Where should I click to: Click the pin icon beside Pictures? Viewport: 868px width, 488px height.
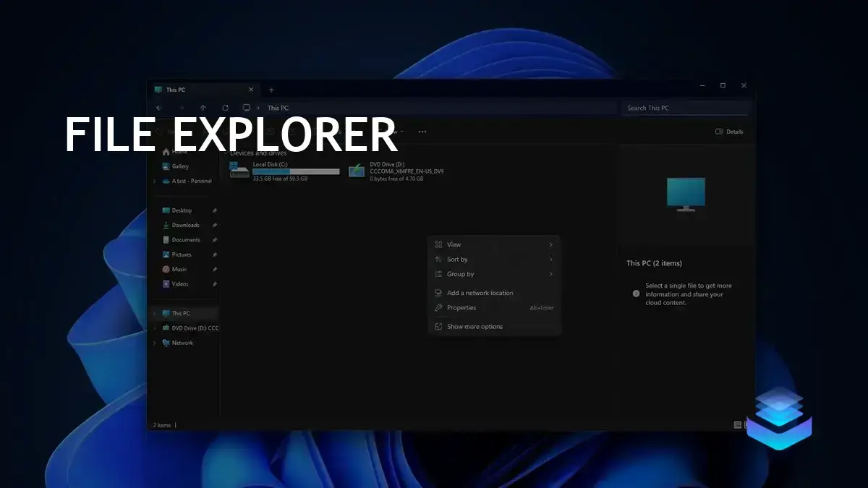pyautogui.click(x=214, y=254)
